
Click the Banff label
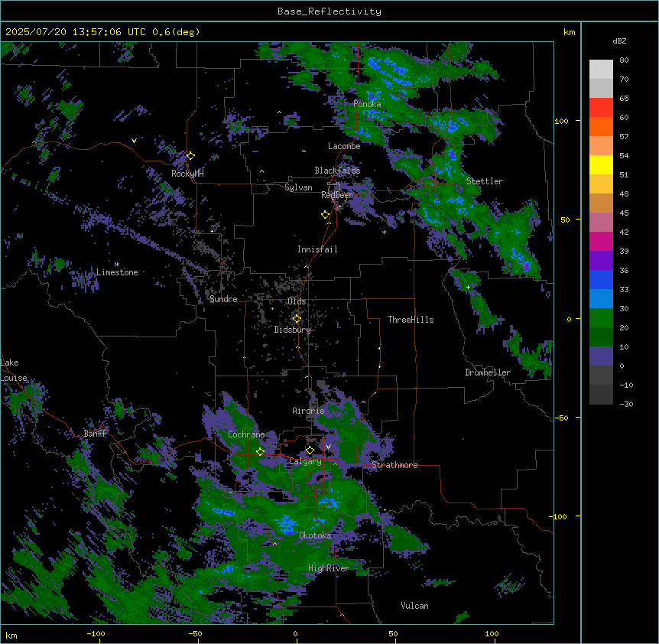click(x=96, y=434)
